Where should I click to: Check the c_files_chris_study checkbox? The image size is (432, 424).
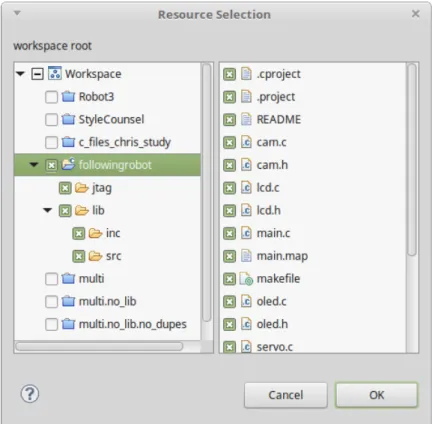click(x=51, y=142)
